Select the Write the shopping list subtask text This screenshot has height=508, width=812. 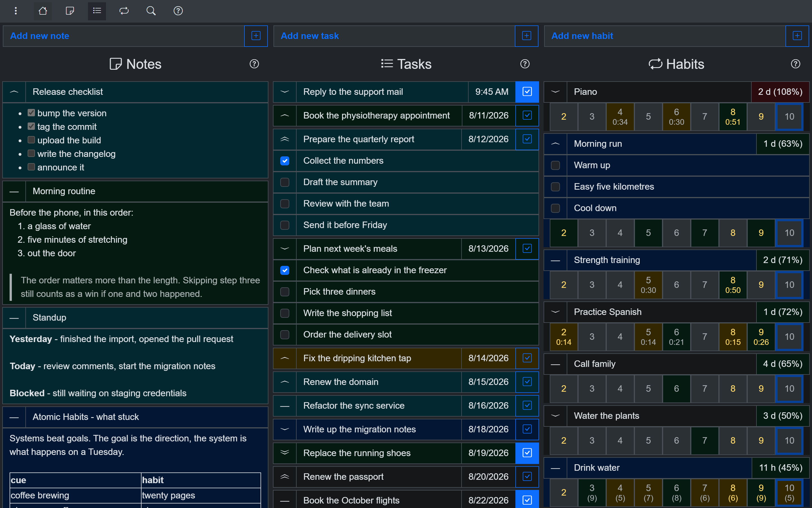(x=348, y=313)
